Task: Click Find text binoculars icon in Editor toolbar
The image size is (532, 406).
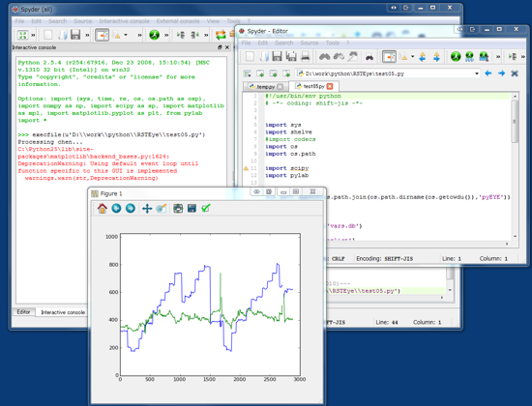Action: 325,56
